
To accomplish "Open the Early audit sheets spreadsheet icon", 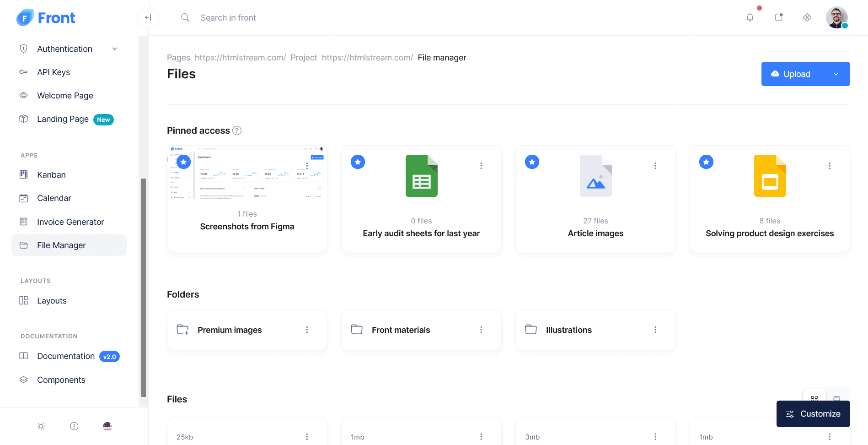I will 422,176.
